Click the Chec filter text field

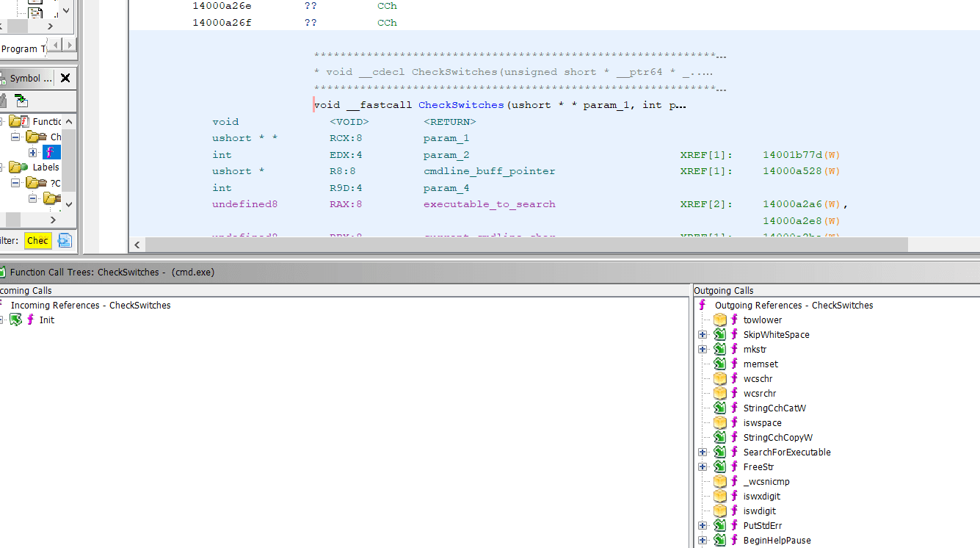coord(37,240)
